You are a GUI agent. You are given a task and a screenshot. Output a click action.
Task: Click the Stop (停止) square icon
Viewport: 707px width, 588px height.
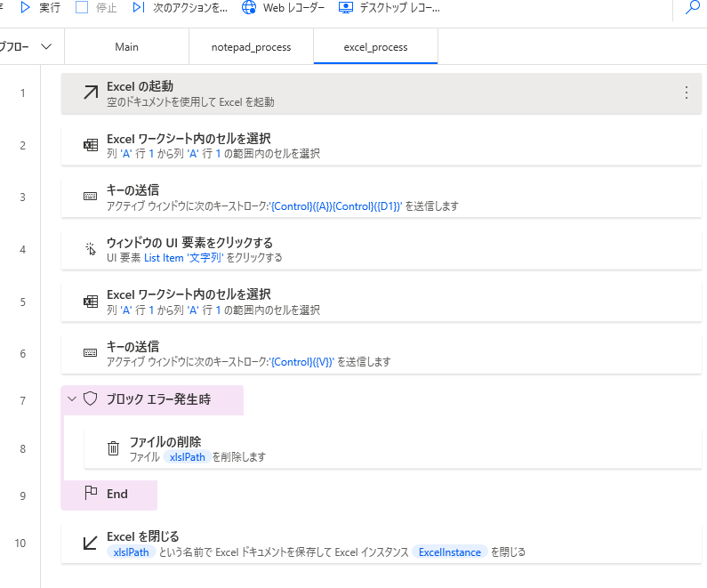pyautogui.click(x=82, y=8)
